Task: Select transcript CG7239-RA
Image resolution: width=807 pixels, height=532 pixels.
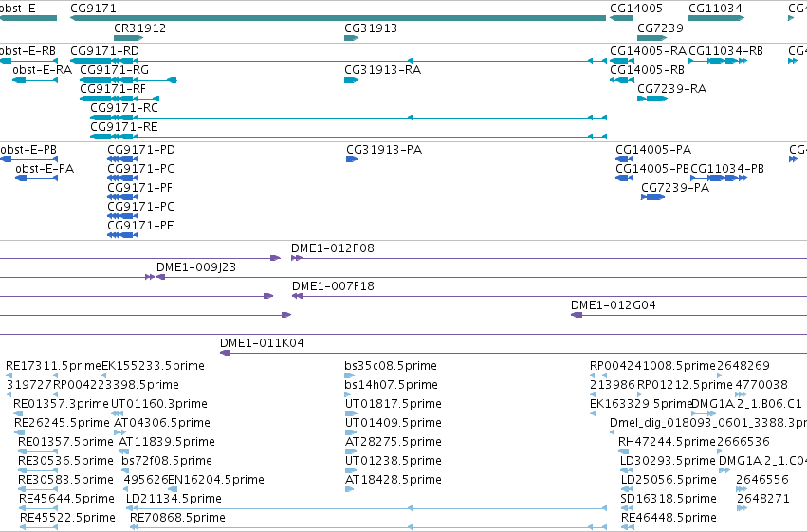Action: [652, 99]
